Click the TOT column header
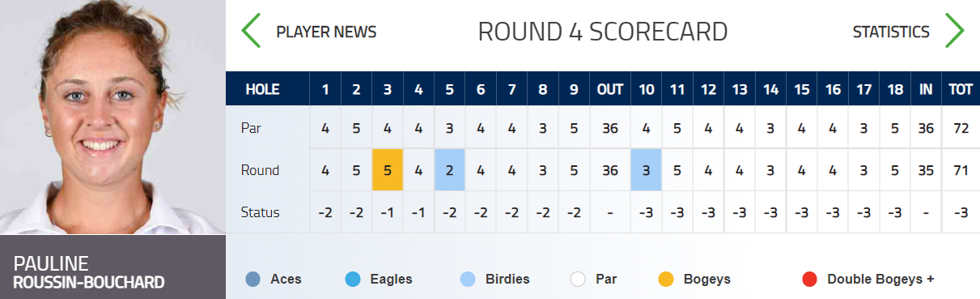The height and width of the screenshot is (299, 980). coord(961,89)
